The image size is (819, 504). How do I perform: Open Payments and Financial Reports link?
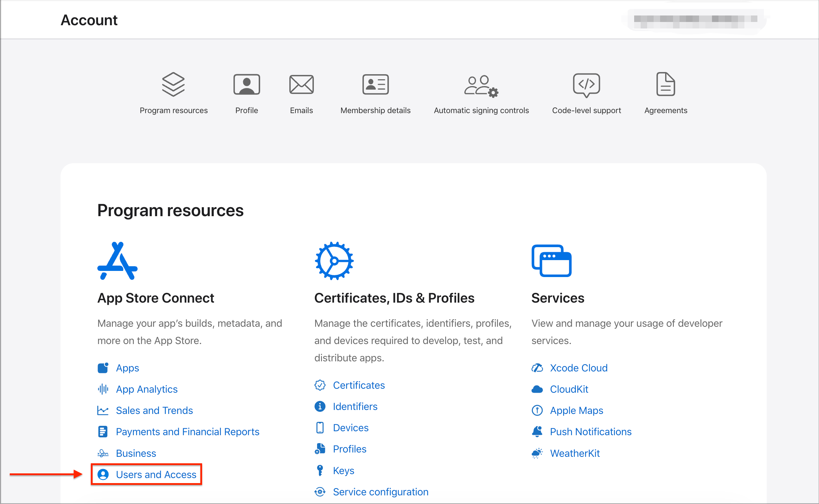click(x=188, y=432)
